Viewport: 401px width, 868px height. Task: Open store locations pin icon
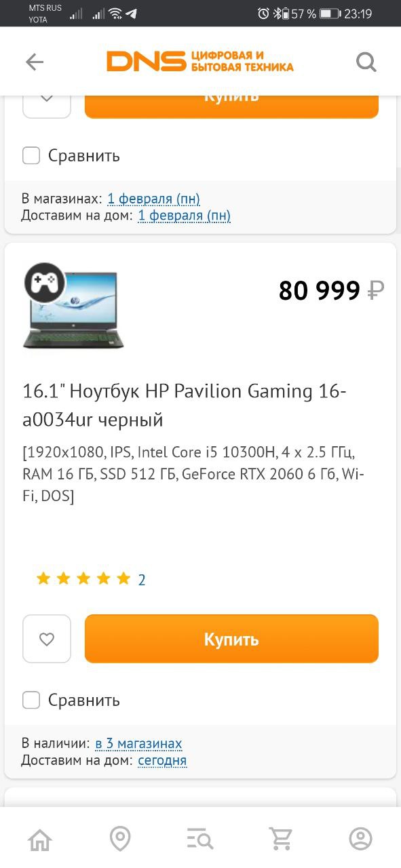click(x=120, y=839)
